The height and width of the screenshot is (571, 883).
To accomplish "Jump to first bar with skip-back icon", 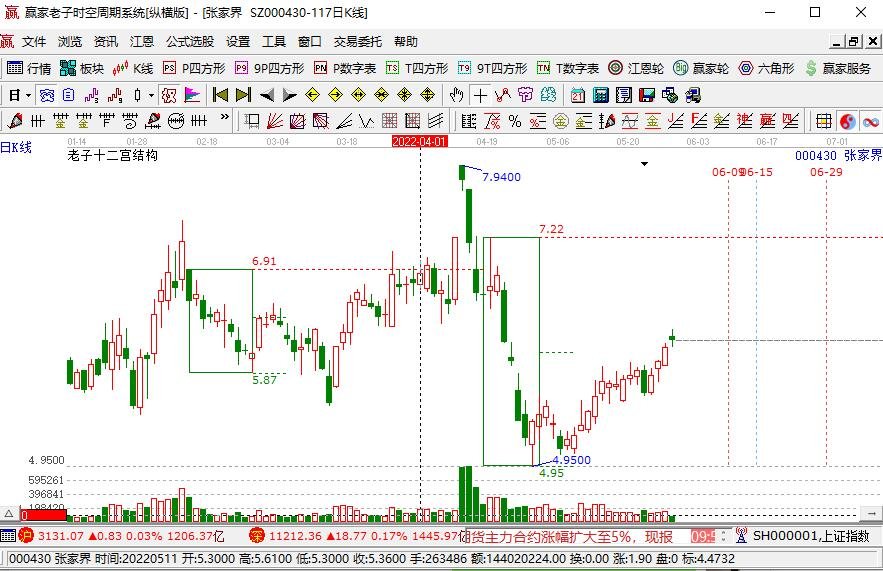I will pos(220,95).
